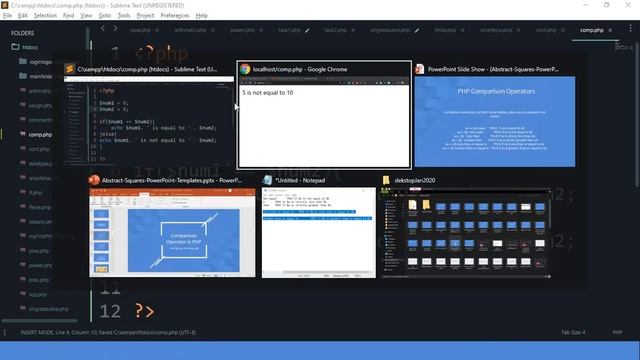Click the PowerPoint app icon beside Abstract-Squares title
The width and height of the screenshot is (640, 360).
click(94, 180)
